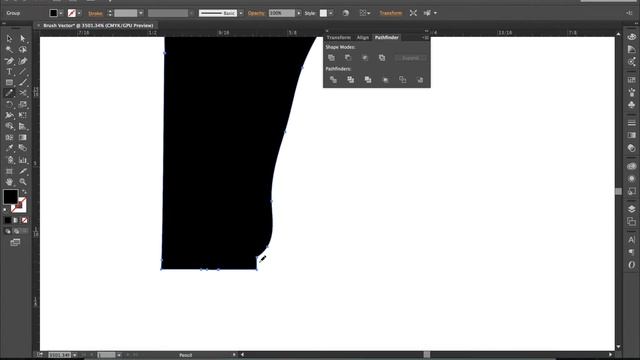Click the Merge pathfinder icon

tap(368, 80)
